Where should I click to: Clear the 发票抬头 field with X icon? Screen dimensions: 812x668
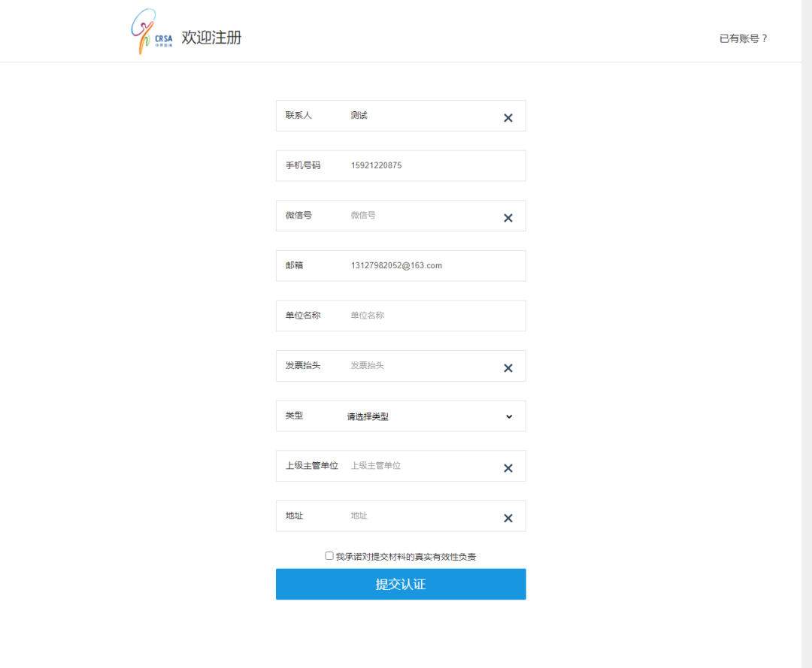507,368
